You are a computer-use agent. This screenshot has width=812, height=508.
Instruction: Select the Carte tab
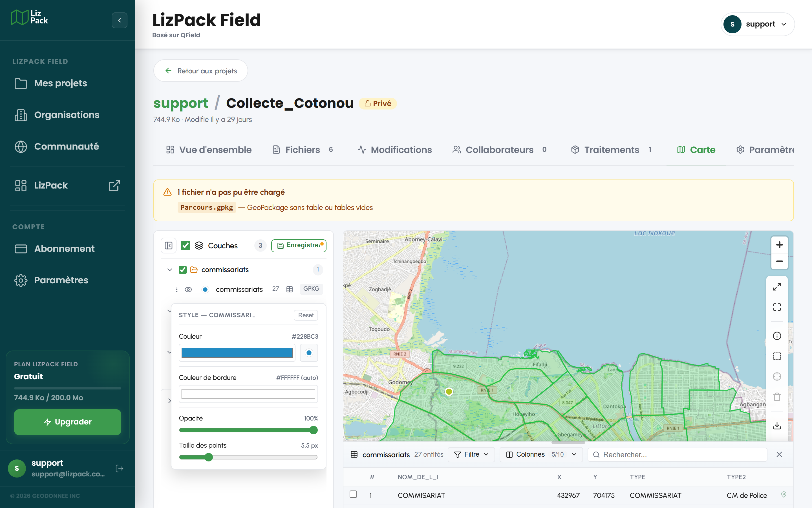click(x=696, y=150)
